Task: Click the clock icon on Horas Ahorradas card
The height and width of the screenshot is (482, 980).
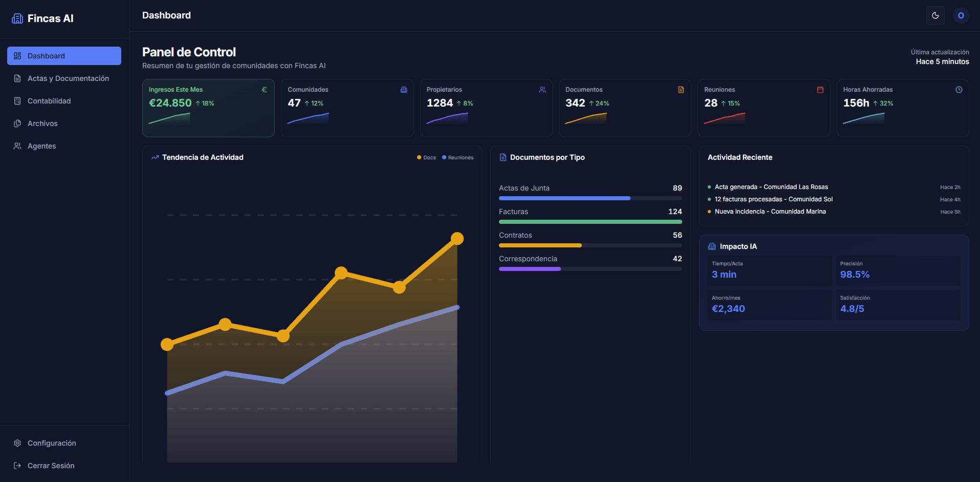Action: [959, 90]
